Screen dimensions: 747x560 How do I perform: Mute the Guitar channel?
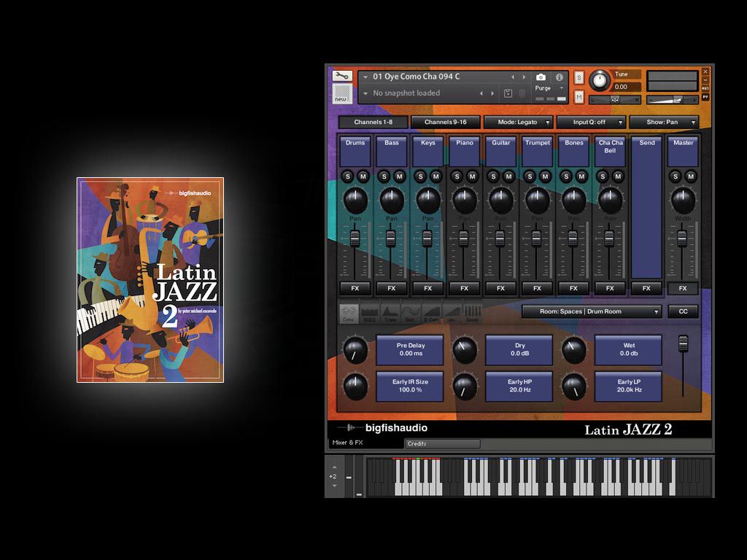click(x=508, y=176)
